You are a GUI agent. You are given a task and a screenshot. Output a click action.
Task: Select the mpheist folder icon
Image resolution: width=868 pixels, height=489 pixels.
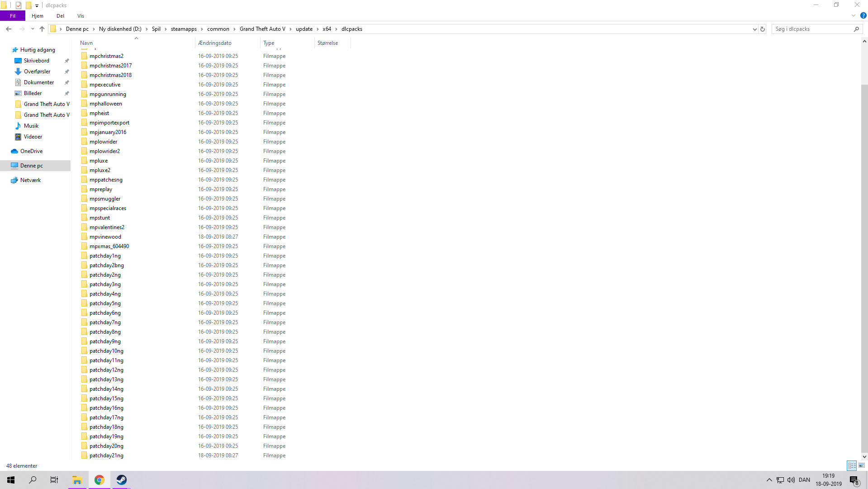click(84, 113)
